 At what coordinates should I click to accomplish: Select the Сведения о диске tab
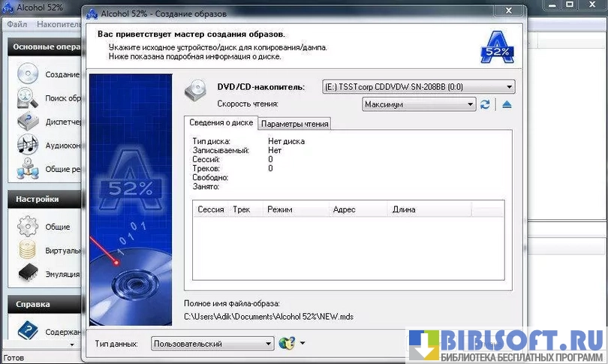click(221, 123)
